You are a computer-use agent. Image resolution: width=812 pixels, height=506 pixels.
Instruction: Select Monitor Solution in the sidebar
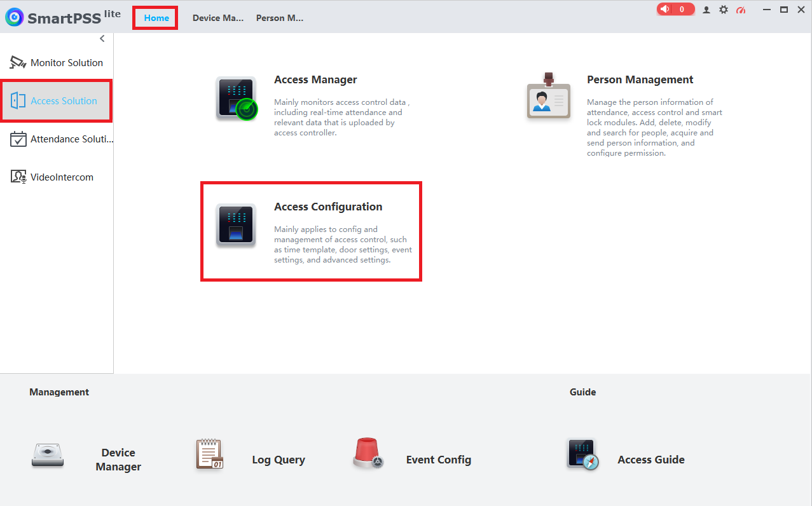tap(57, 62)
